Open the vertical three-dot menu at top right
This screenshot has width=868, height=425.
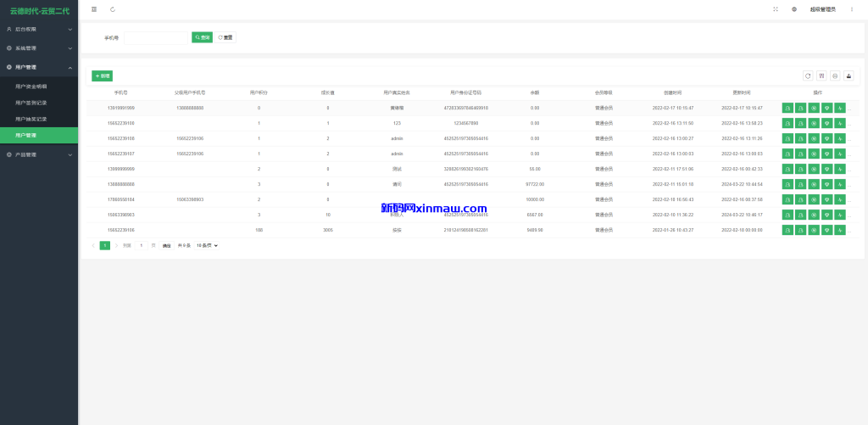[852, 9]
